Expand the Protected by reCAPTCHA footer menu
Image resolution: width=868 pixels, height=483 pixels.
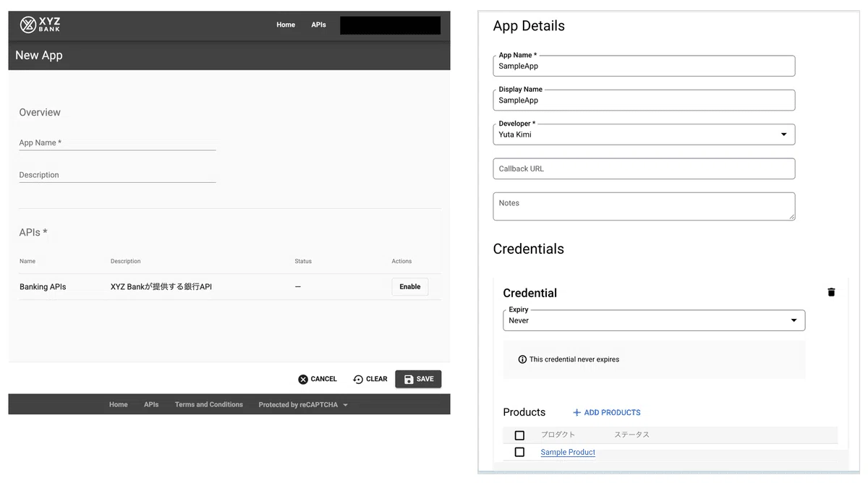tap(303, 405)
